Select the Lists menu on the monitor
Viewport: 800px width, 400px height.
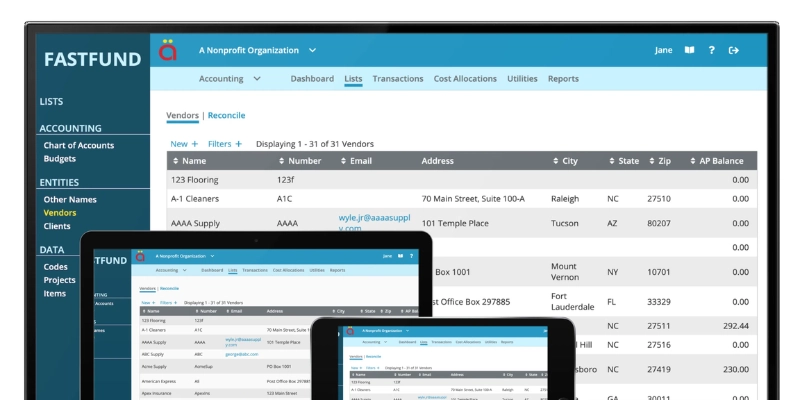click(x=353, y=79)
